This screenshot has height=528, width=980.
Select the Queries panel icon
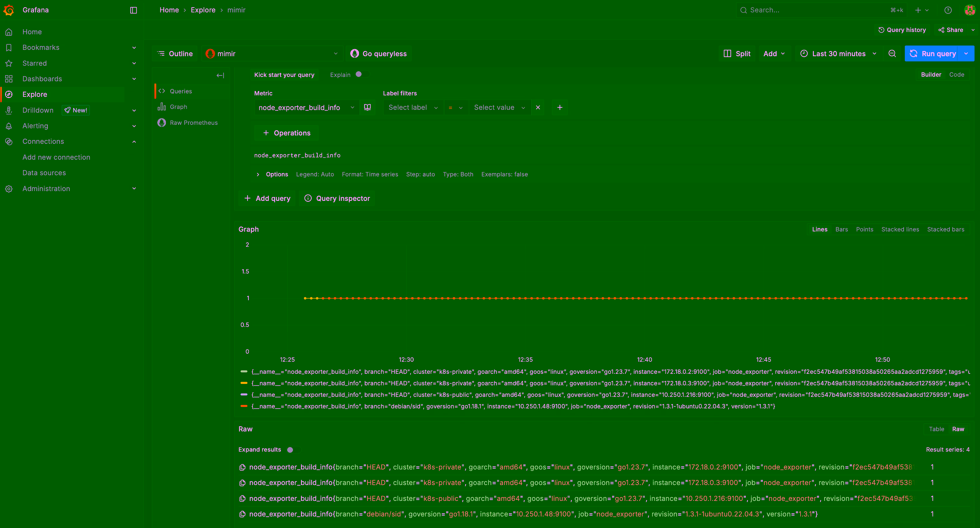[161, 91]
